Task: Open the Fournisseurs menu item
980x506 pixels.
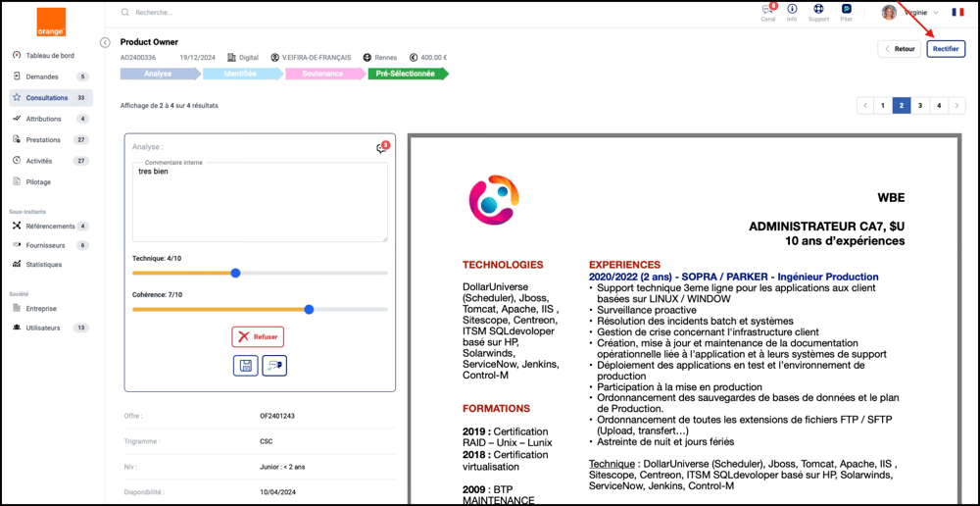Action: click(x=51, y=245)
